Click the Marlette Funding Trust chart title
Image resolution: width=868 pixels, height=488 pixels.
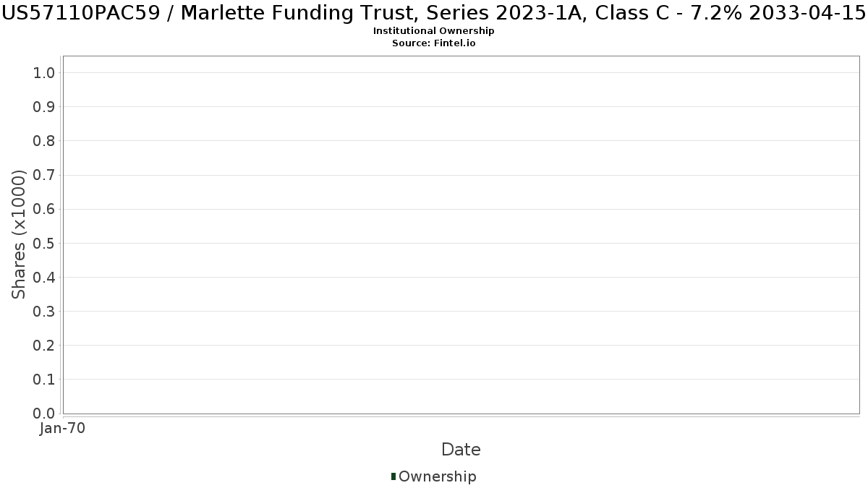pyautogui.click(x=433, y=13)
